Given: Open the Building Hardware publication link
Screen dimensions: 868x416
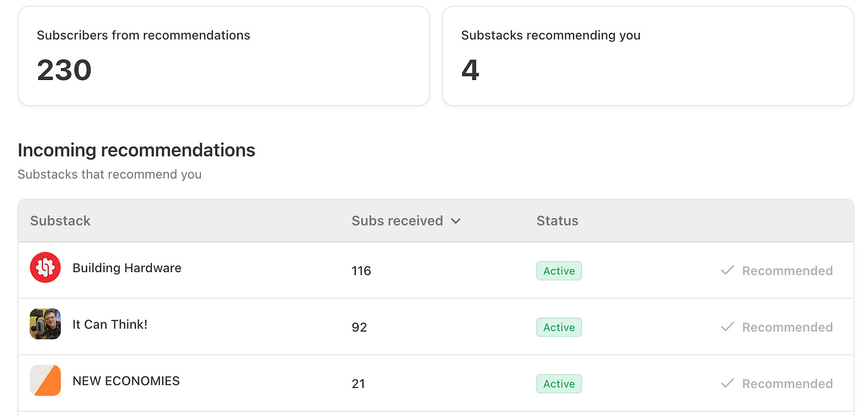Looking at the screenshot, I should tap(127, 268).
